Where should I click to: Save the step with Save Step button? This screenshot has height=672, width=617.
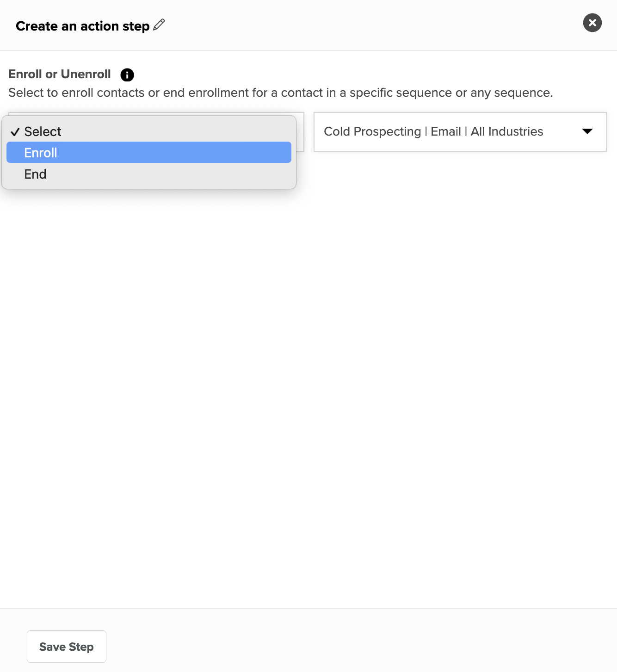tap(67, 647)
